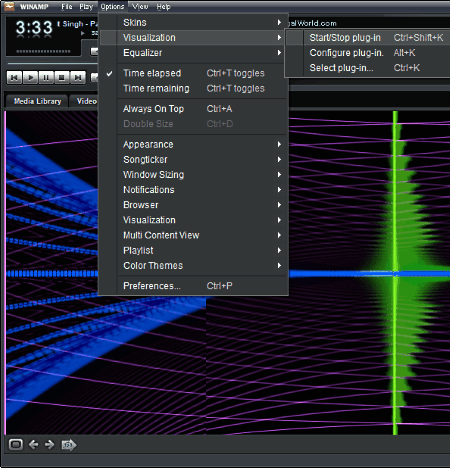Switch to the Media Library tab

(37, 101)
